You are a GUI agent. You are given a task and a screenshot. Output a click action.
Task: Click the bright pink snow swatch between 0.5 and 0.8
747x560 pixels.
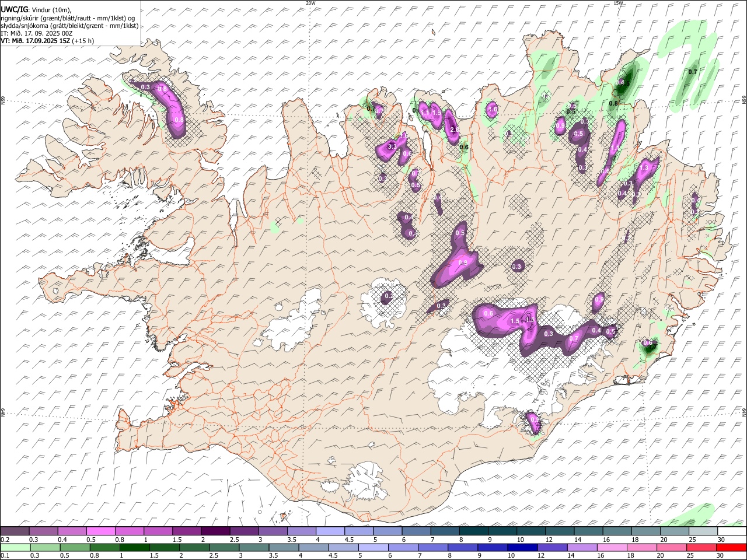(x=101, y=531)
